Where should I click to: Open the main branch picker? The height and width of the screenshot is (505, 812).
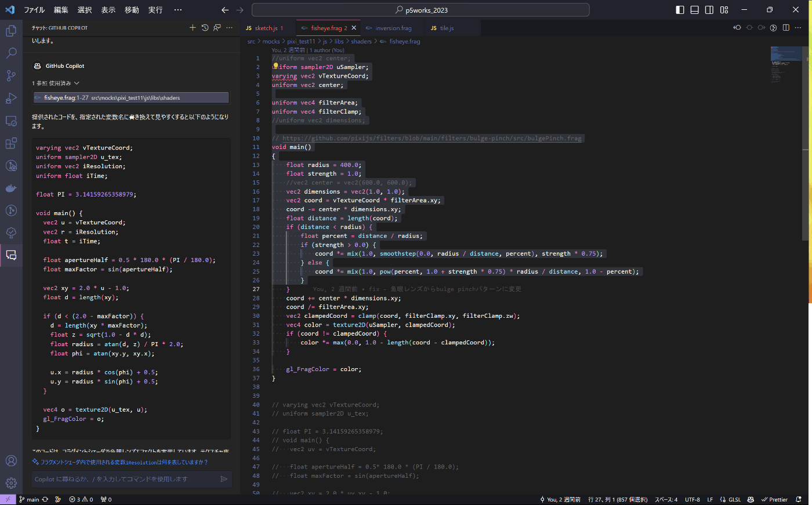(x=29, y=499)
